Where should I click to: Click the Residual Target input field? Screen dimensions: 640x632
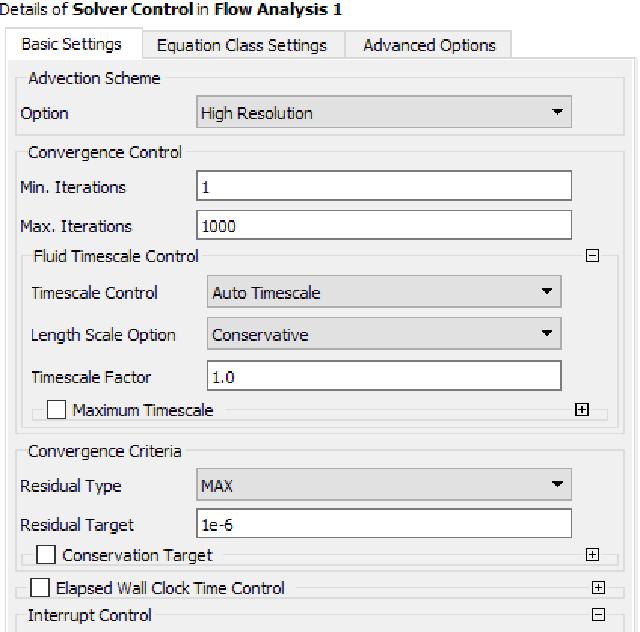pos(384,523)
